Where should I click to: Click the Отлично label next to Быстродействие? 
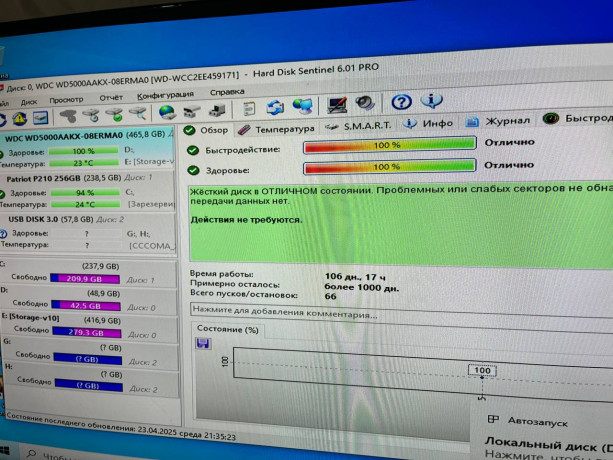(x=509, y=142)
